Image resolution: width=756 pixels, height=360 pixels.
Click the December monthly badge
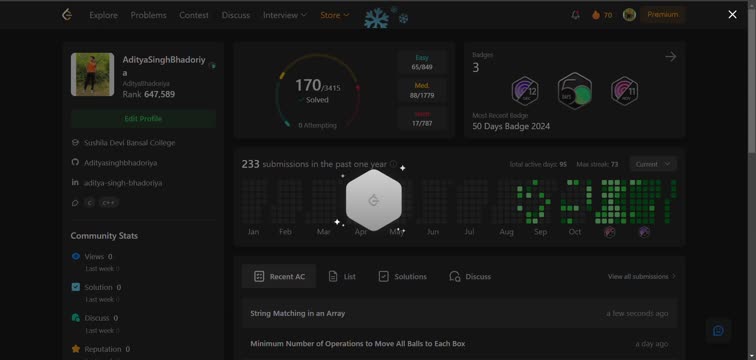tap(525, 91)
